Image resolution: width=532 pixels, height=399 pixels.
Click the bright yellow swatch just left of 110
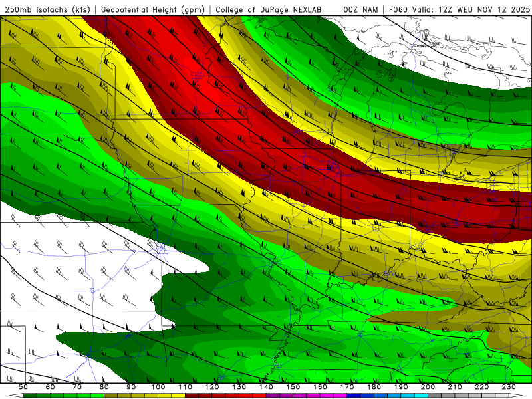pos(178,396)
